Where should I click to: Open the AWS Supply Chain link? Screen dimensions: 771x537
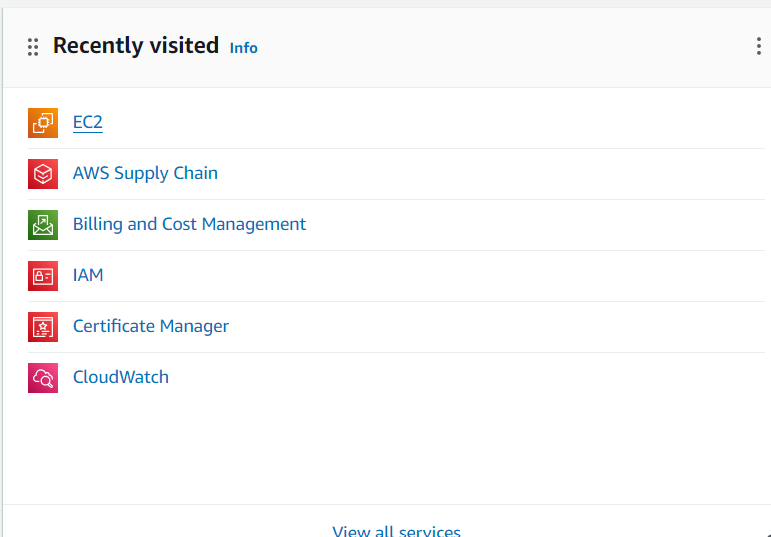click(145, 173)
